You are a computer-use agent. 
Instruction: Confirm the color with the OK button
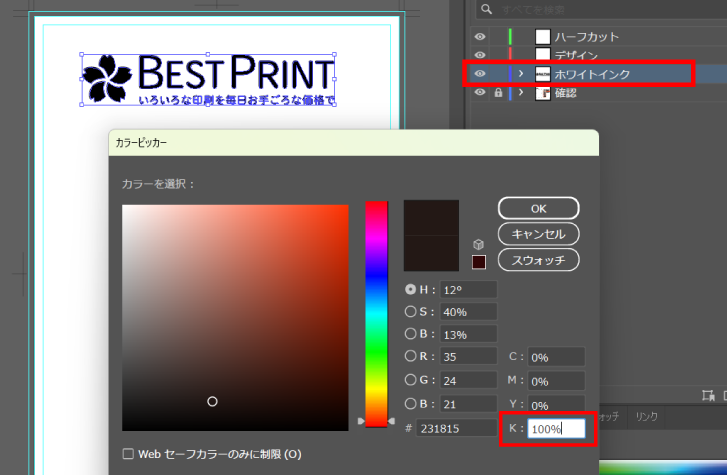pos(538,208)
